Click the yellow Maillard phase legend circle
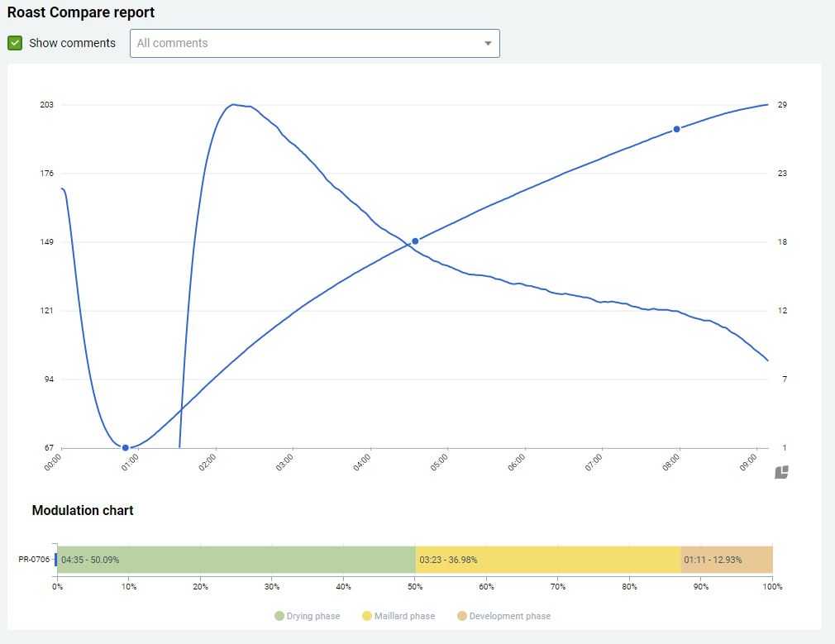Screen dimensions: 835x644 point(368,616)
